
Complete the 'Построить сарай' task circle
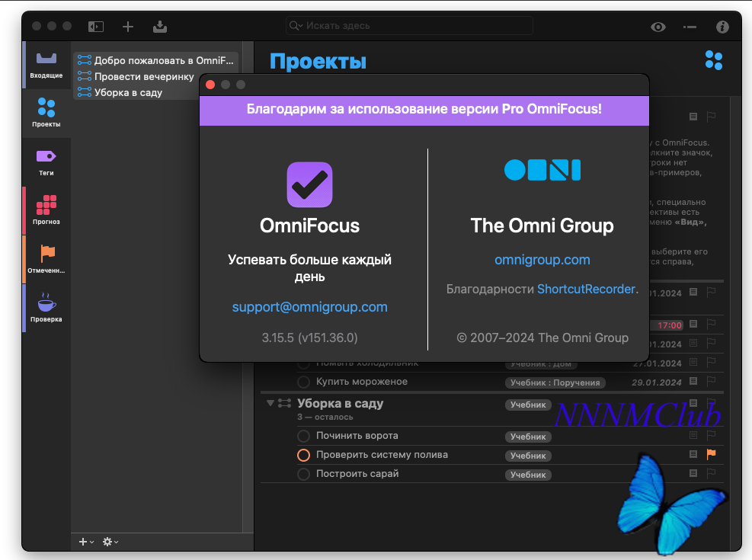click(x=303, y=474)
